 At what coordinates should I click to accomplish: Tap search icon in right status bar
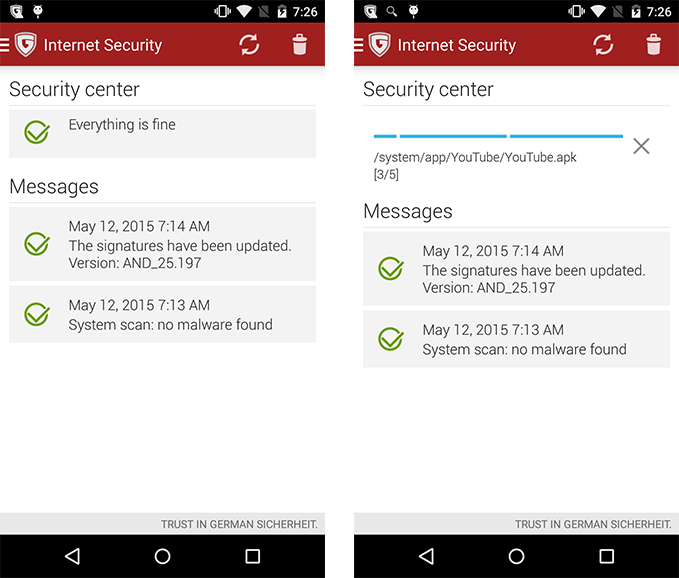tap(392, 11)
